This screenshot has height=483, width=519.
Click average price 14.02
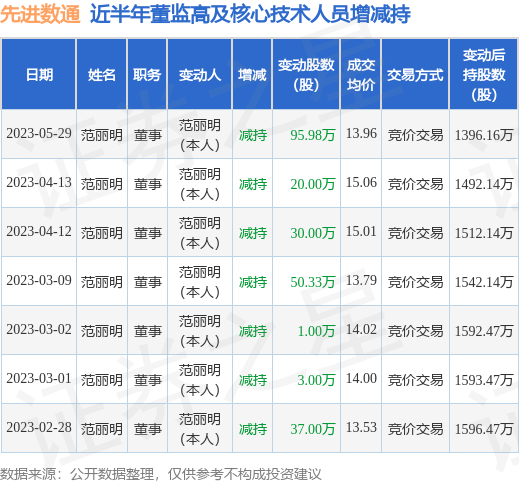coord(361,330)
